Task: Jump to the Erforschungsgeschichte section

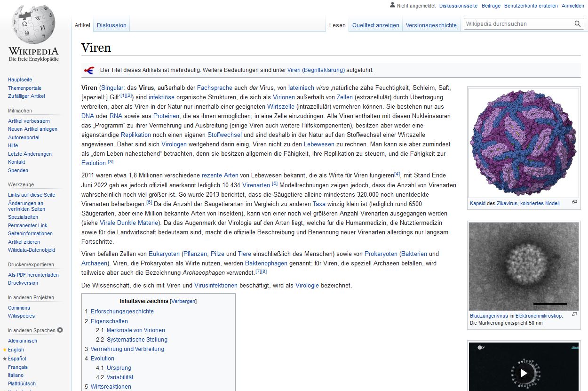Action: pos(122,311)
